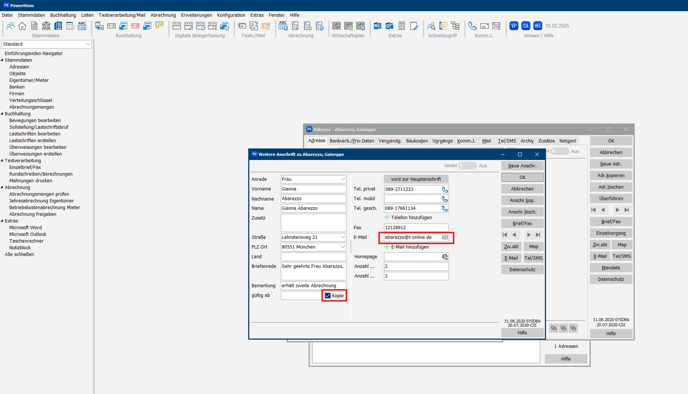Collapse the Stammdaten tree section
The width and height of the screenshot is (688, 394).
tap(2, 60)
